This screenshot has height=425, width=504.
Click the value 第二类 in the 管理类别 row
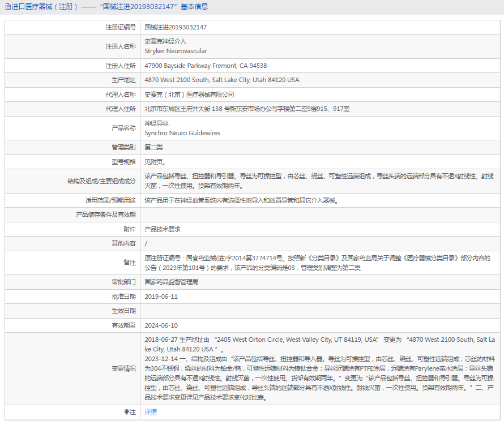(x=153, y=148)
